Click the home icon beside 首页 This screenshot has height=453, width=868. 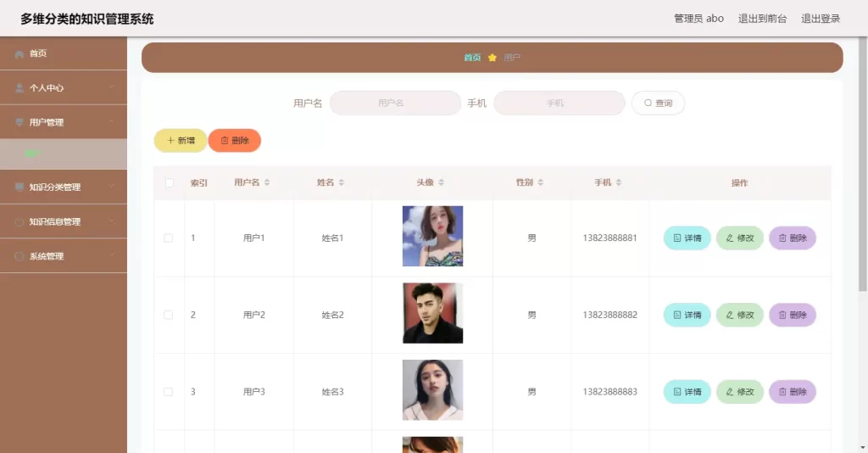(19, 53)
